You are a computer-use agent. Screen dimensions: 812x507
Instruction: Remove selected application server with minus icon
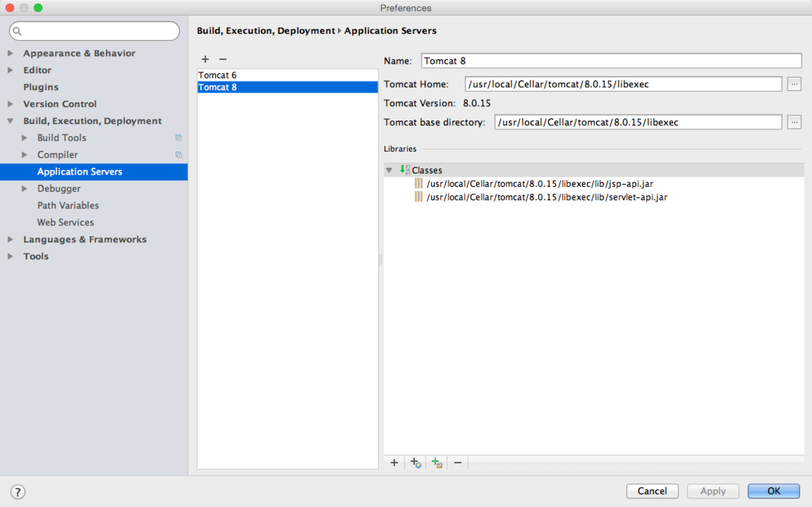[223, 59]
